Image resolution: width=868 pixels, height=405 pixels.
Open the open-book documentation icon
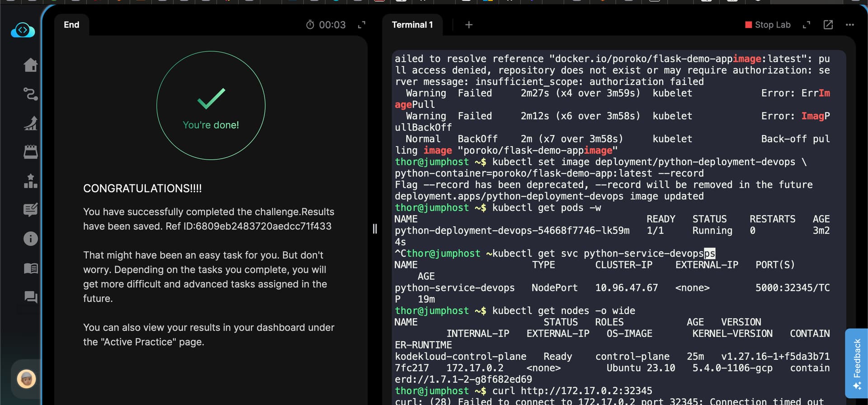coord(30,268)
